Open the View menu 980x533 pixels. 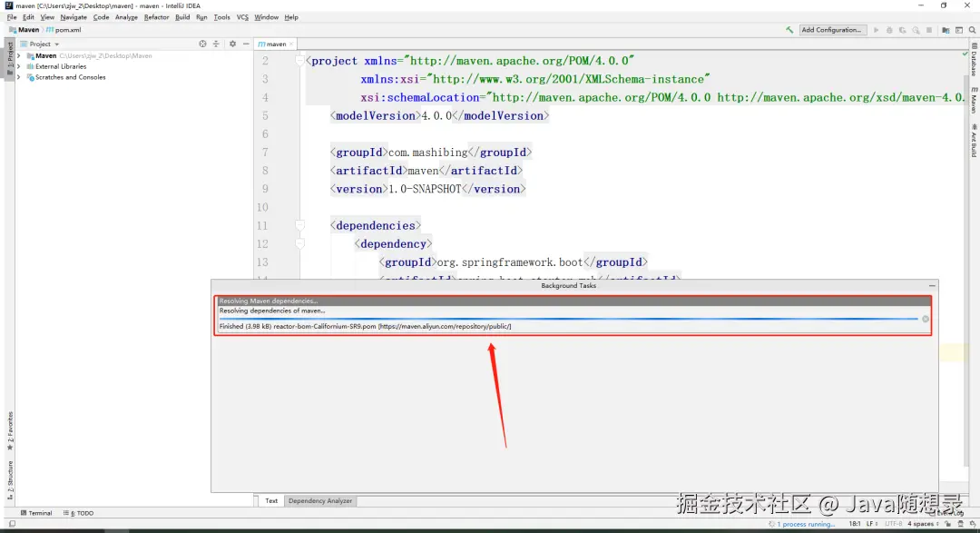[47, 17]
